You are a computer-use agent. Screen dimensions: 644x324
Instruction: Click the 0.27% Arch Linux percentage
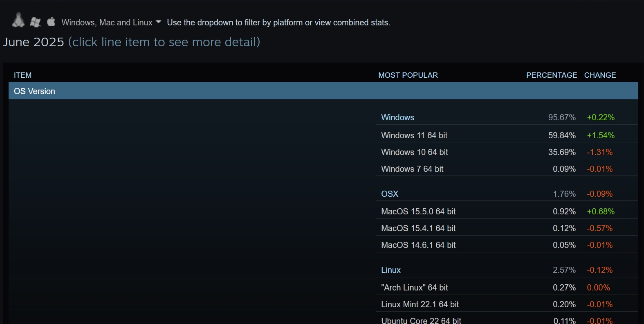click(564, 287)
